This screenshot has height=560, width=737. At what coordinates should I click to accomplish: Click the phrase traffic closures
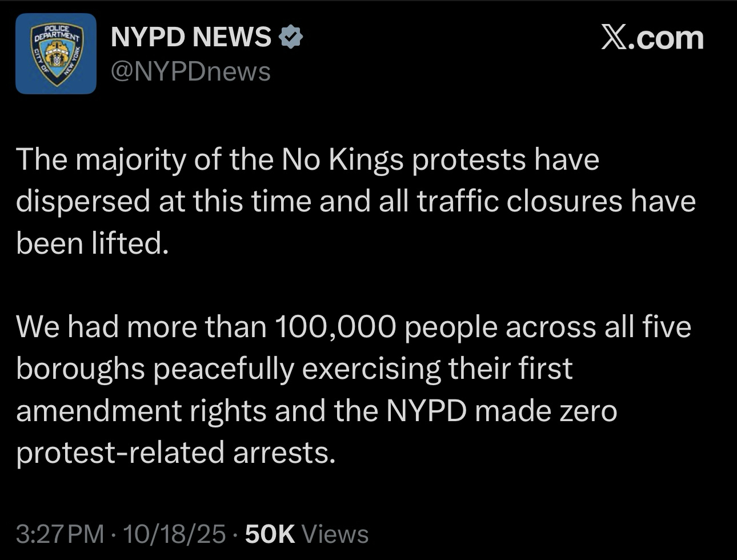point(519,202)
